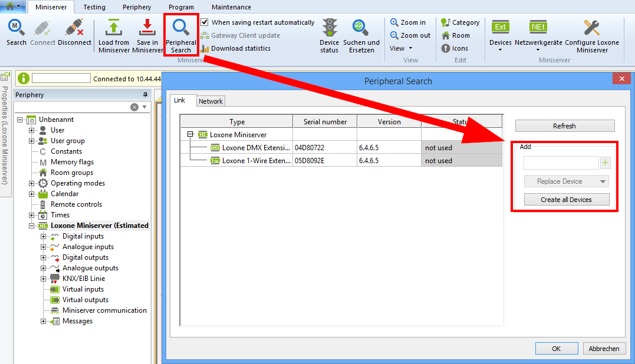The image size is (635, 364).
Task: Click the Periphery search field
Action: pyautogui.click(x=72, y=107)
